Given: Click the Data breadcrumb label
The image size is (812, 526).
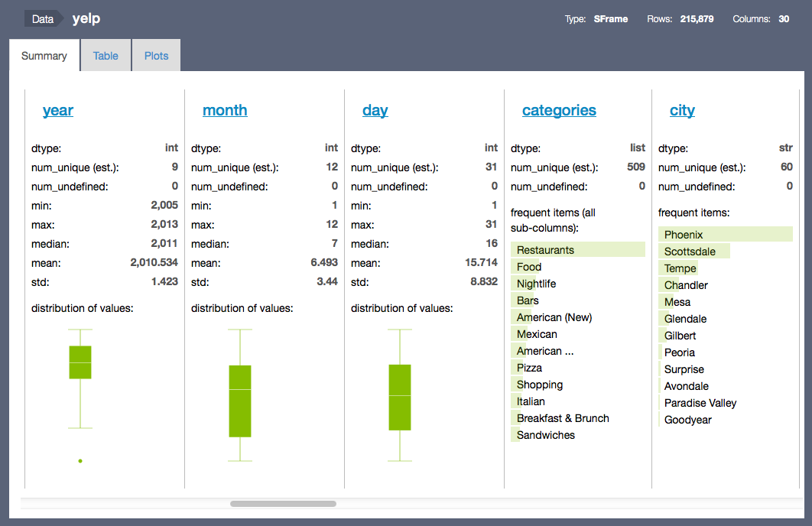Looking at the screenshot, I should tap(43, 19).
